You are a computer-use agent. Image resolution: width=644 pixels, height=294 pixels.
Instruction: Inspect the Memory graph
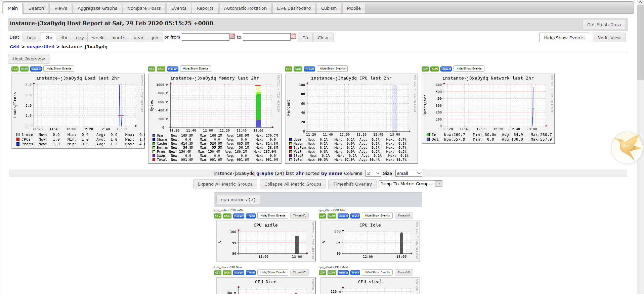point(173,69)
